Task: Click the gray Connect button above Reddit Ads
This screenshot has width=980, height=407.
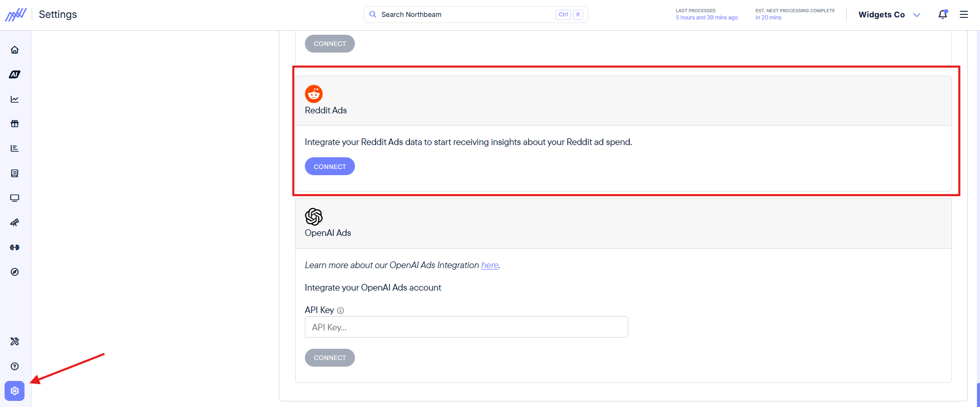Action: pos(330,43)
